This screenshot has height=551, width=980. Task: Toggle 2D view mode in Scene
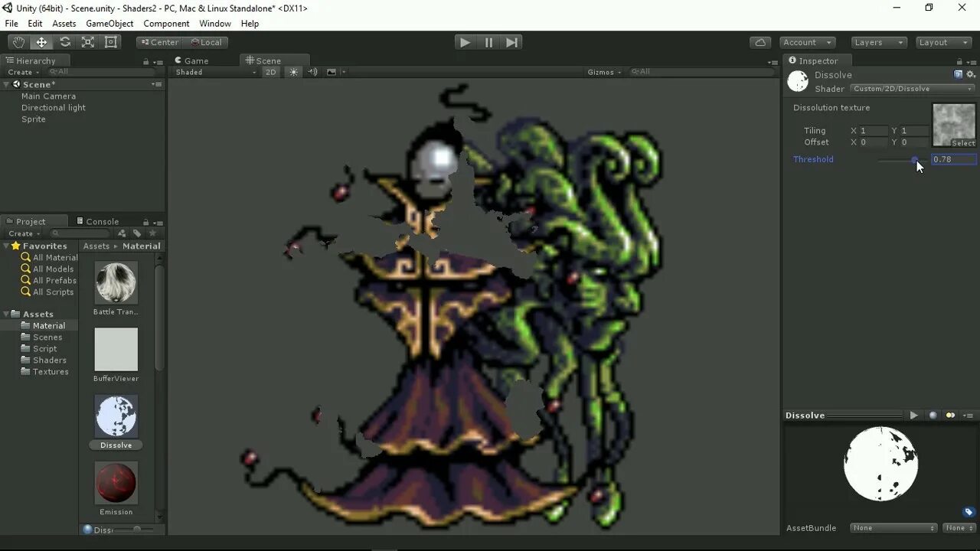271,72
